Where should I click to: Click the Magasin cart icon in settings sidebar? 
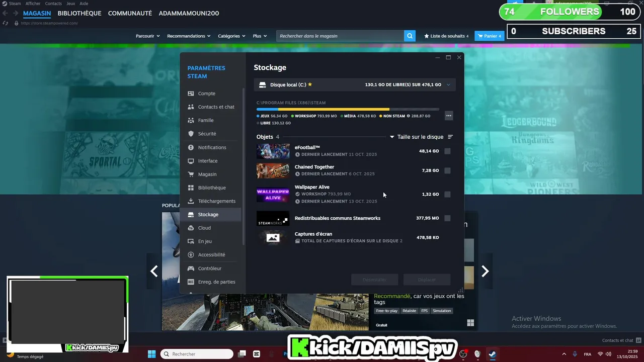[x=191, y=174]
